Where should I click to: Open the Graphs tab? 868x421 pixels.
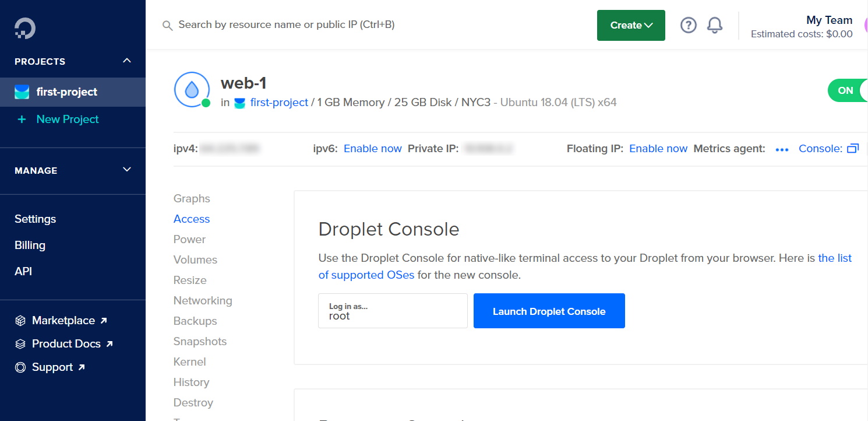[x=192, y=199]
